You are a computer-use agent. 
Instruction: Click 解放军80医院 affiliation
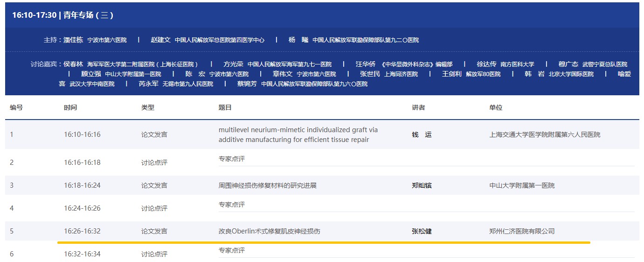(483, 74)
